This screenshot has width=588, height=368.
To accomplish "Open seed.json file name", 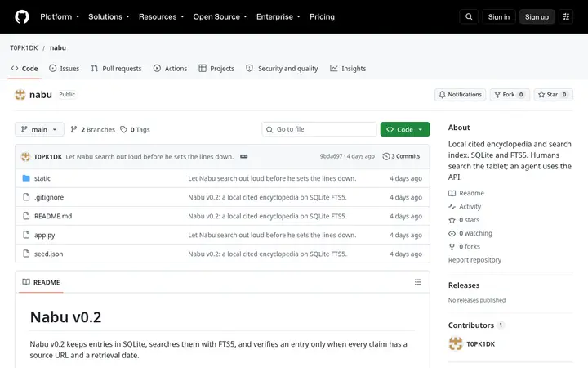I will click(49, 254).
